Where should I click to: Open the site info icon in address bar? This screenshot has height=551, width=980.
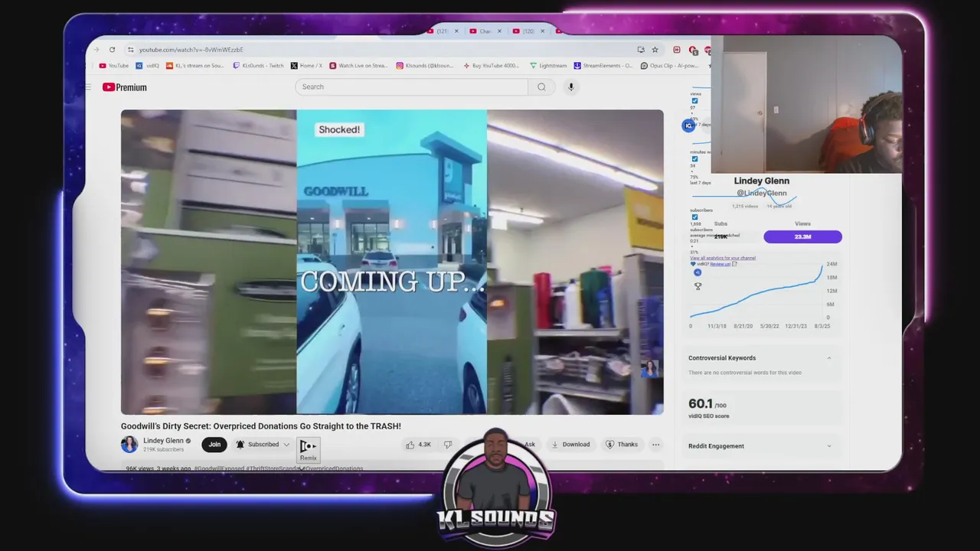(x=130, y=50)
